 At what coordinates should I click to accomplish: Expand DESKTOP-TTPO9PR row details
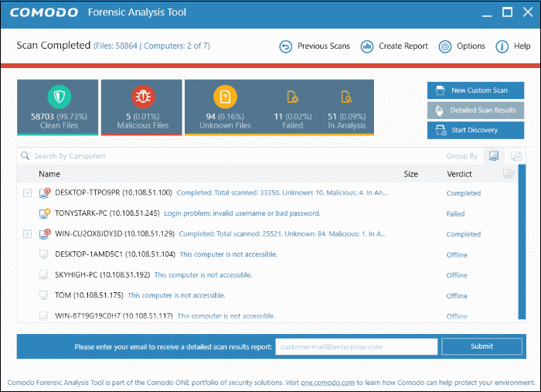pos(28,193)
